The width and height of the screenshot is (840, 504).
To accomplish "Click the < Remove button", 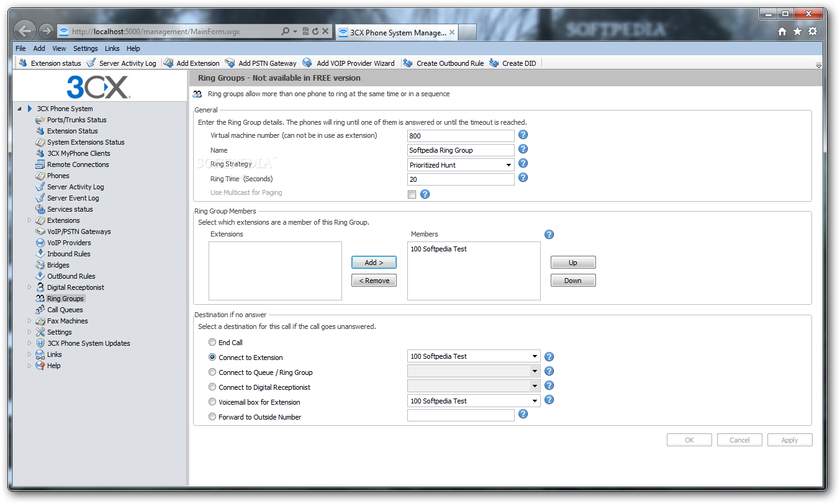I will (374, 281).
